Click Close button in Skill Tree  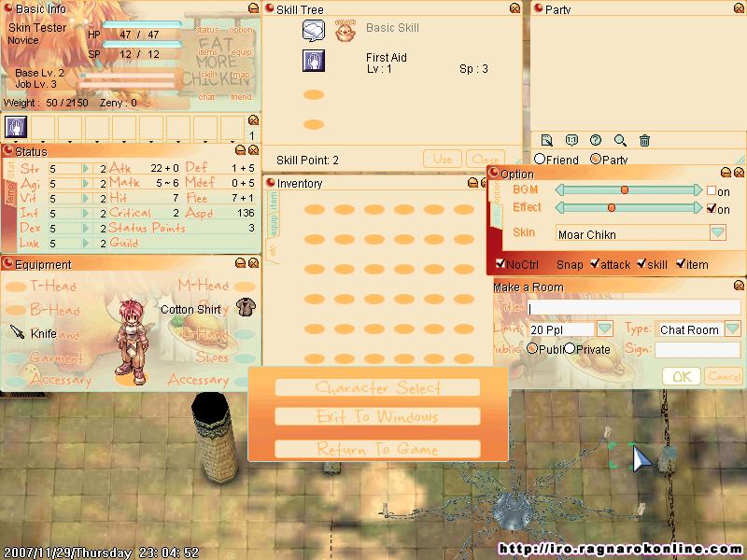486,159
